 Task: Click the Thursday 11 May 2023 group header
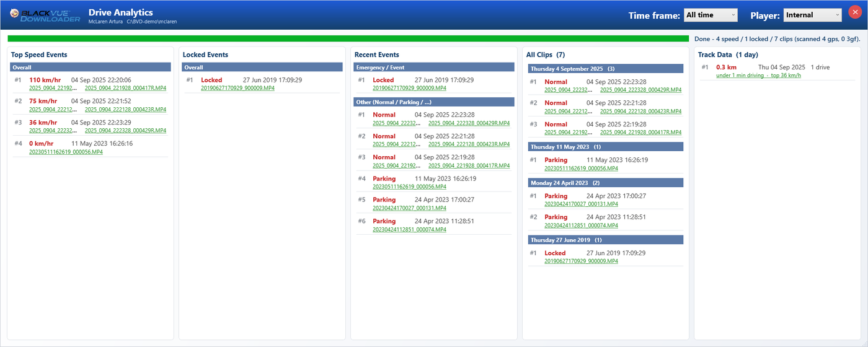click(606, 147)
